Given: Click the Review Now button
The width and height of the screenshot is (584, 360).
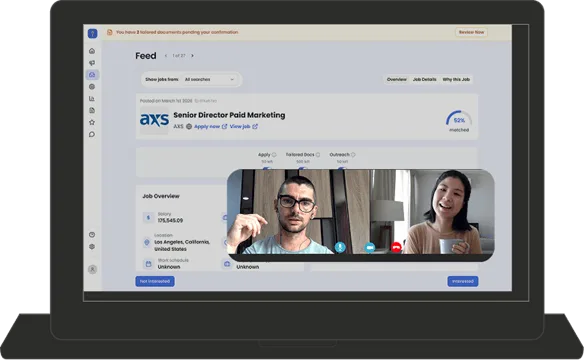Looking at the screenshot, I should click(x=471, y=32).
